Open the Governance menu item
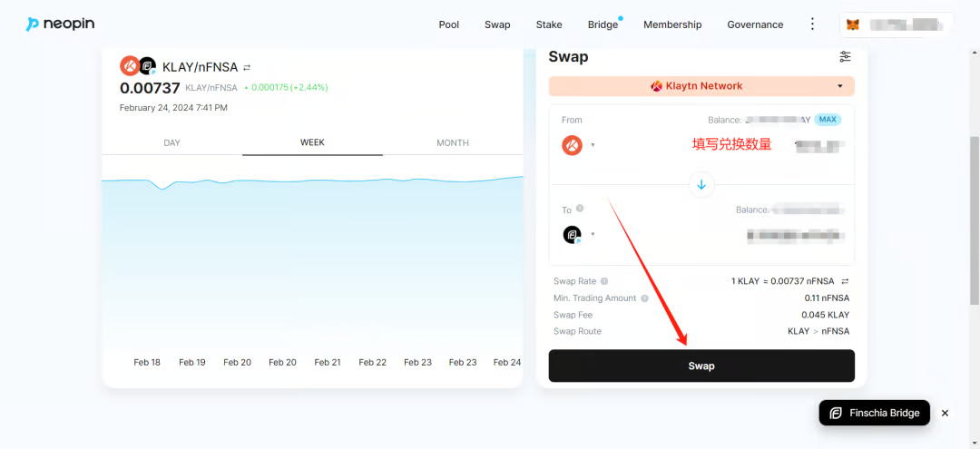The width and height of the screenshot is (980, 449). (755, 24)
